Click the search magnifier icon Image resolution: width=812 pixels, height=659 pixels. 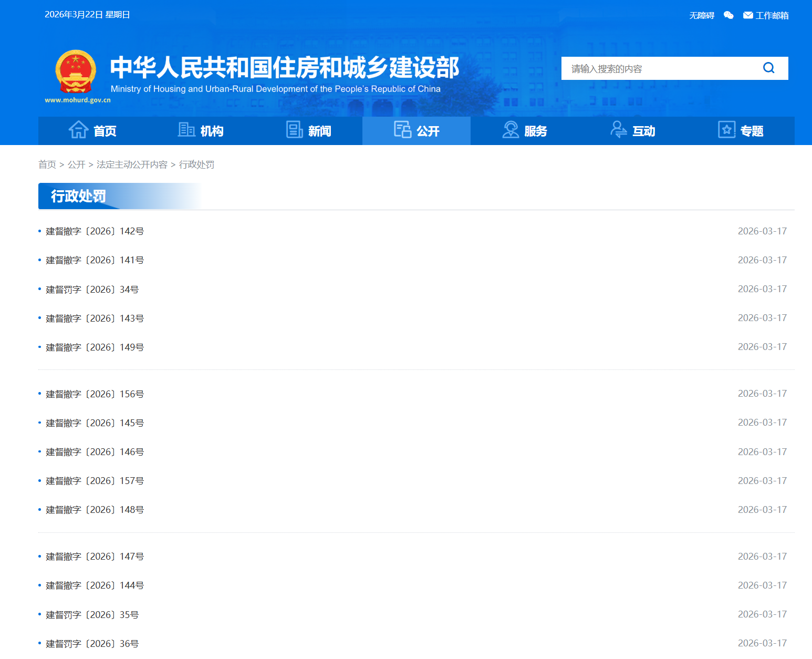[768, 68]
